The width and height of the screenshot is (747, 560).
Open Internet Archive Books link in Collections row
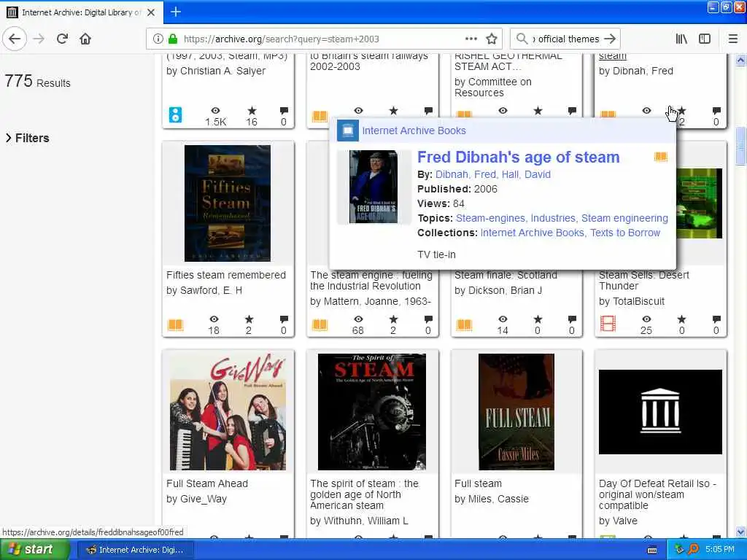click(x=532, y=233)
